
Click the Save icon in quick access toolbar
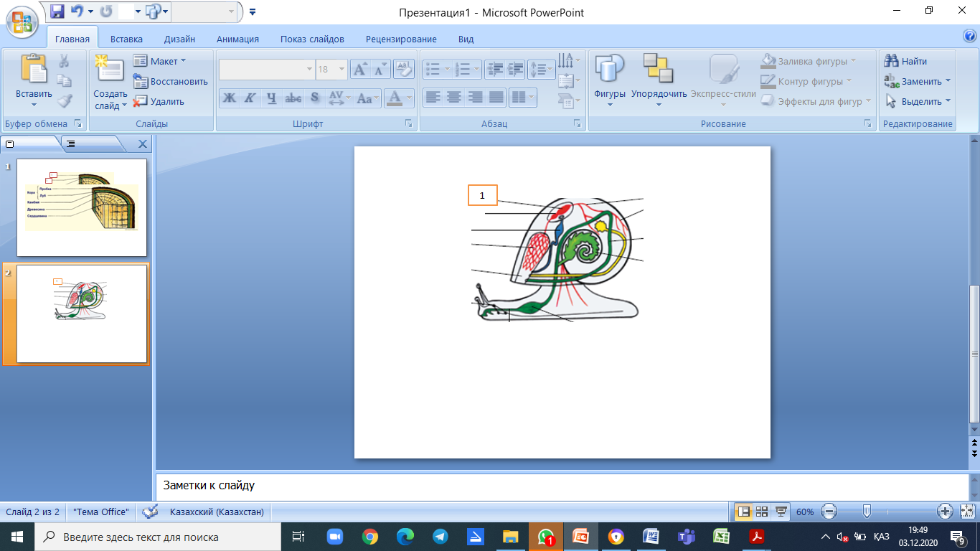[57, 11]
